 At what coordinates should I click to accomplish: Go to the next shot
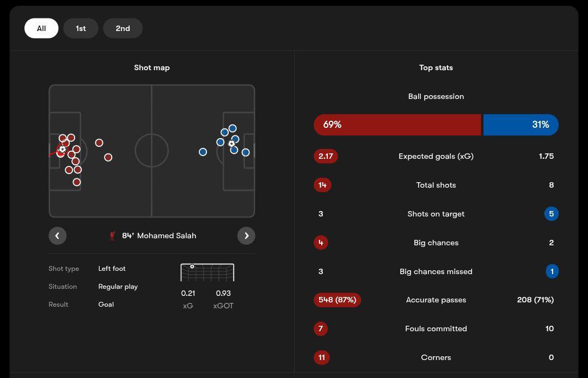coord(246,236)
